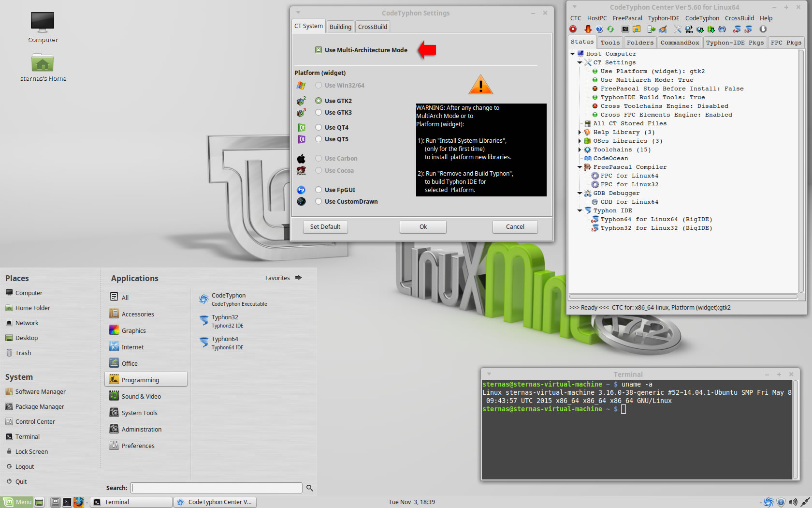Click the gear with binary digits icon
This screenshot has height=508, width=812.
(x=689, y=29)
